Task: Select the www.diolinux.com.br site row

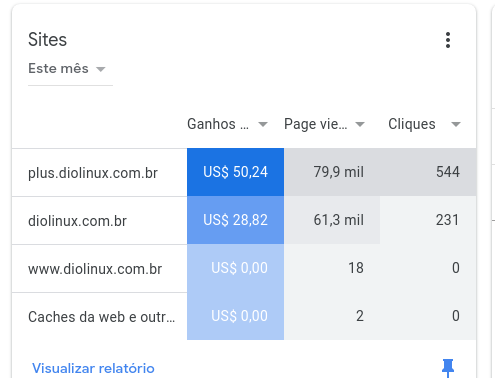Action: pos(244,268)
